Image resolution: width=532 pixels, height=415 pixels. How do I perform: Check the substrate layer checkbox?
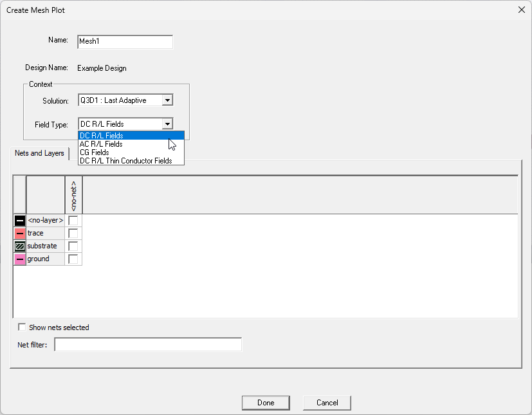pos(73,246)
